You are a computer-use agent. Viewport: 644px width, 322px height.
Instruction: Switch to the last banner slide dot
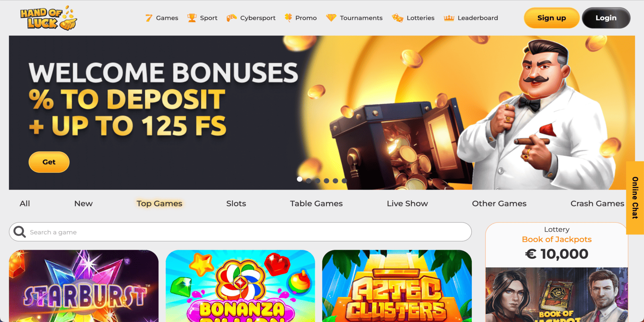344,181
